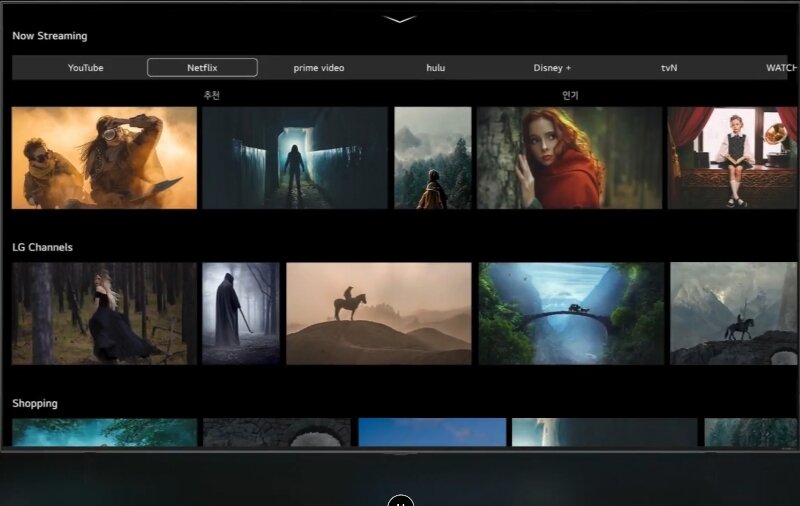Image resolution: width=800 pixels, height=506 pixels.
Task: Open the child on stage with gramophone thumbnail
Action: [x=732, y=158]
